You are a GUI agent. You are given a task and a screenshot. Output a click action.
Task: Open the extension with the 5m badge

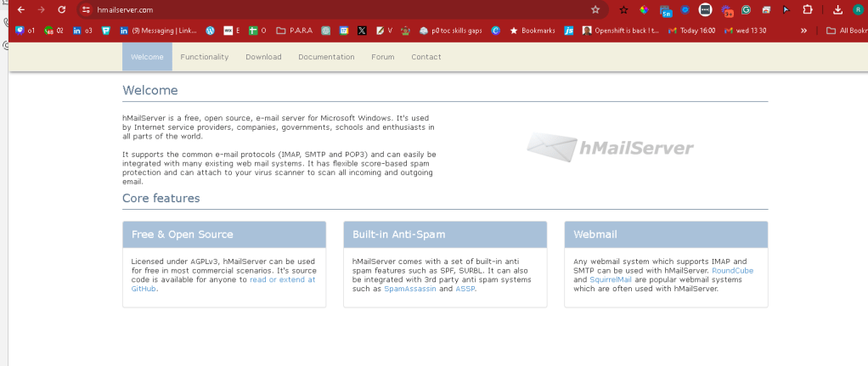tap(665, 10)
